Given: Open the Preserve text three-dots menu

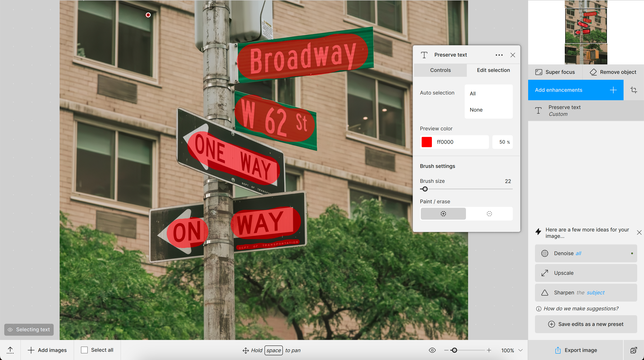Looking at the screenshot, I should pyautogui.click(x=499, y=55).
